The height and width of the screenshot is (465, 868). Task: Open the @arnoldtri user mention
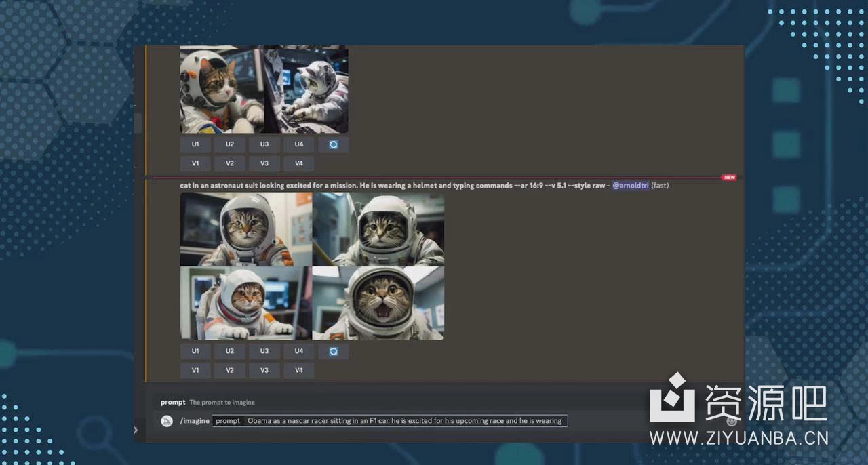coord(630,186)
